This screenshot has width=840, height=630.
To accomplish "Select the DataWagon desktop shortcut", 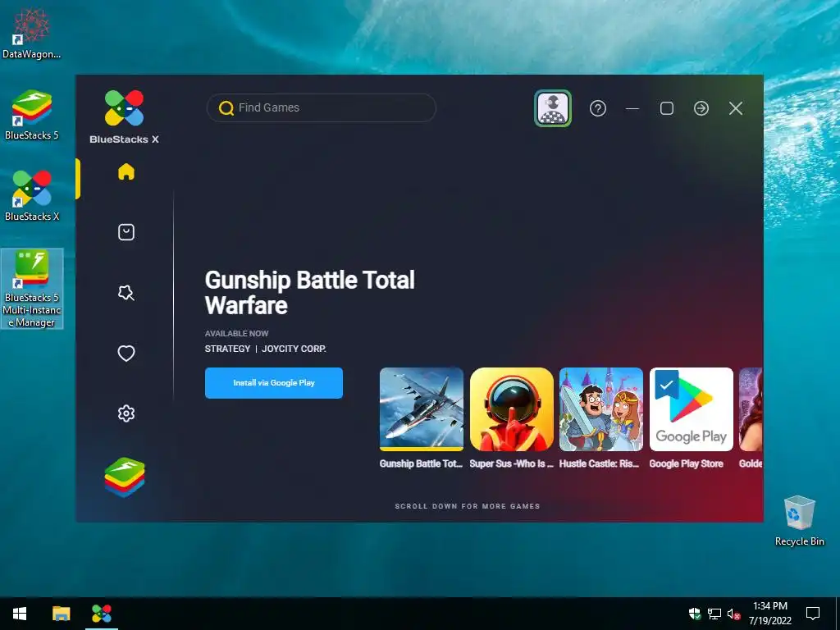I will point(32,33).
